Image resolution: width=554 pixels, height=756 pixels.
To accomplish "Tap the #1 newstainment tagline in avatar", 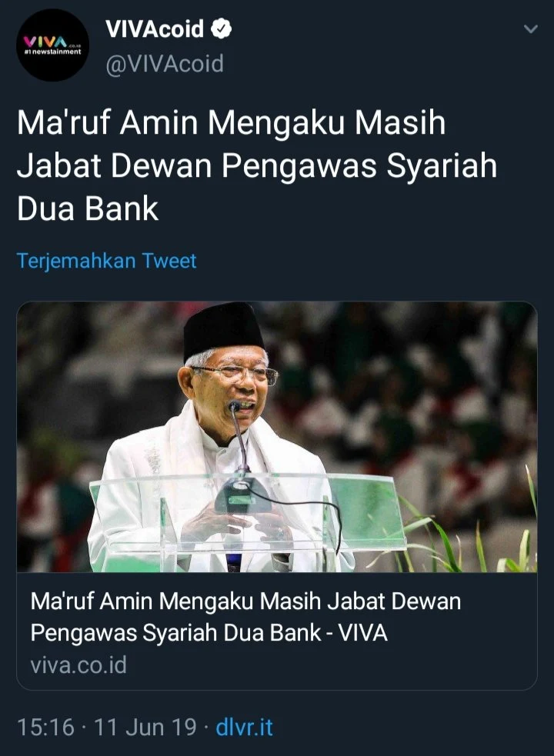I will [53, 52].
